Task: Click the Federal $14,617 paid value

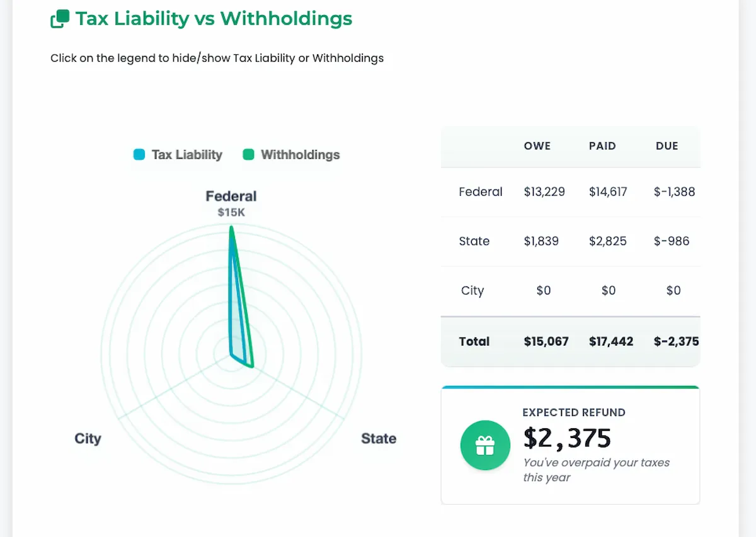Action: point(608,192)
